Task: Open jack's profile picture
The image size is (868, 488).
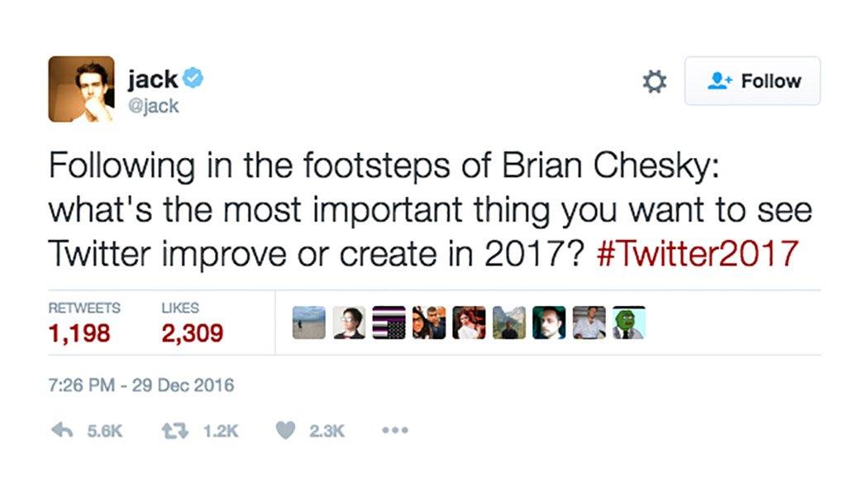Action: click(81, 89)
